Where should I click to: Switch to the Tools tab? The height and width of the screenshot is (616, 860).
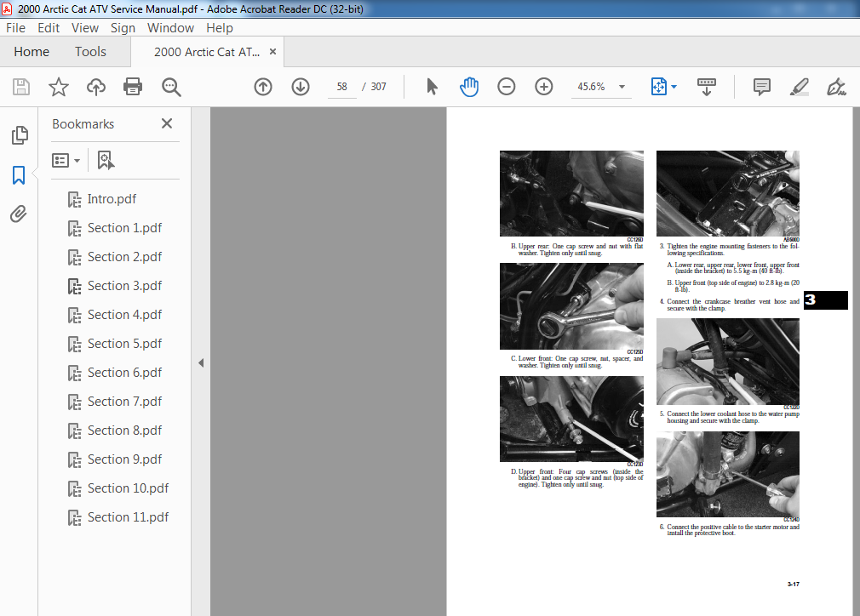click(x=90, y=52)
